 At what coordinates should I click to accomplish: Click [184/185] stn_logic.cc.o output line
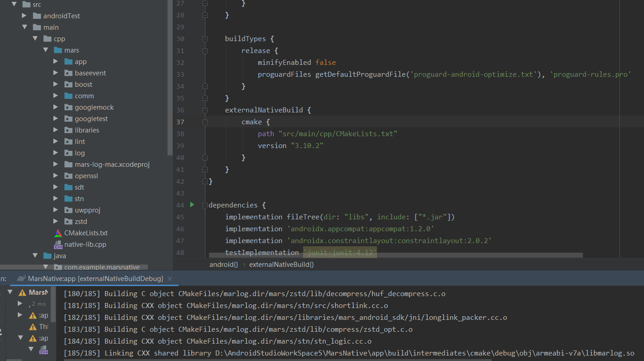pos(217,341)
